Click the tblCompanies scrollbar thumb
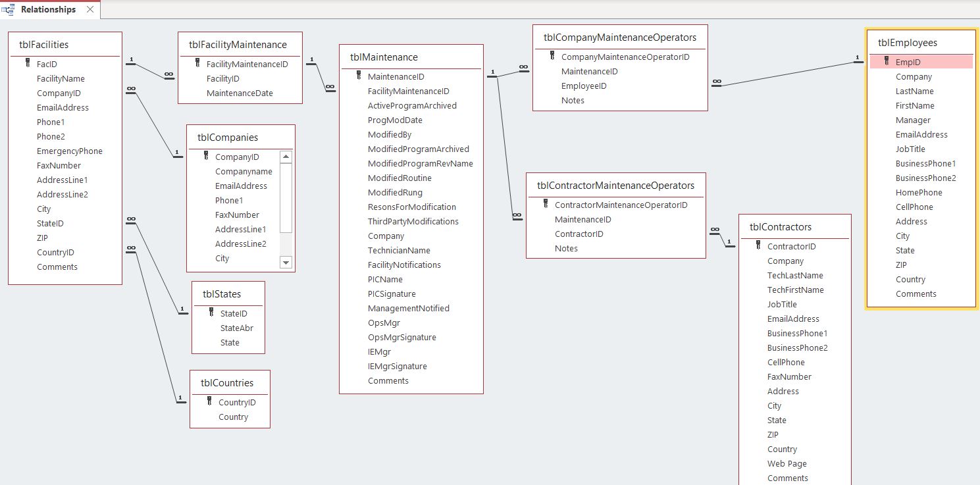 pyautogui.click(x=286, y=197)
